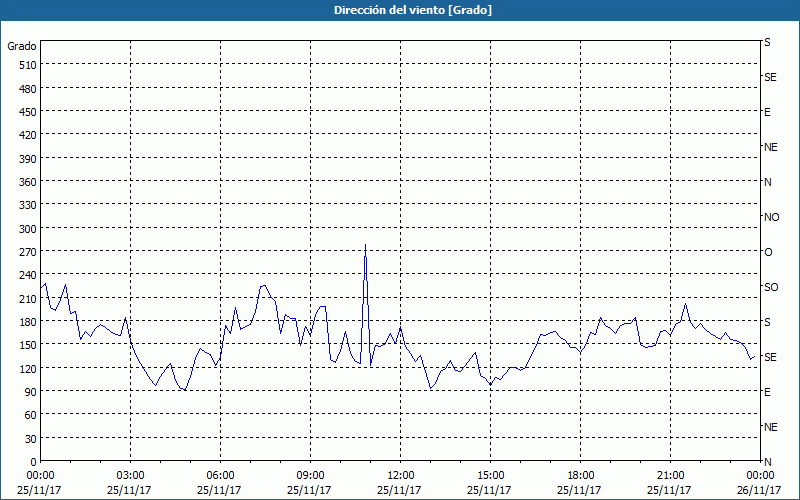Select the 300 degree axis label
This screenshot has width=800, height=500.
coord(28,229)
